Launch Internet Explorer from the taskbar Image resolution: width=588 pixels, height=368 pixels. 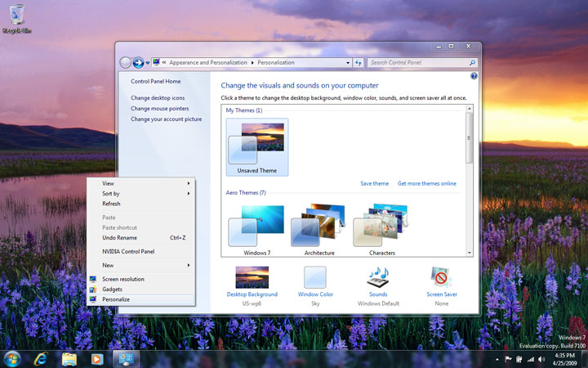pos(41,359)
